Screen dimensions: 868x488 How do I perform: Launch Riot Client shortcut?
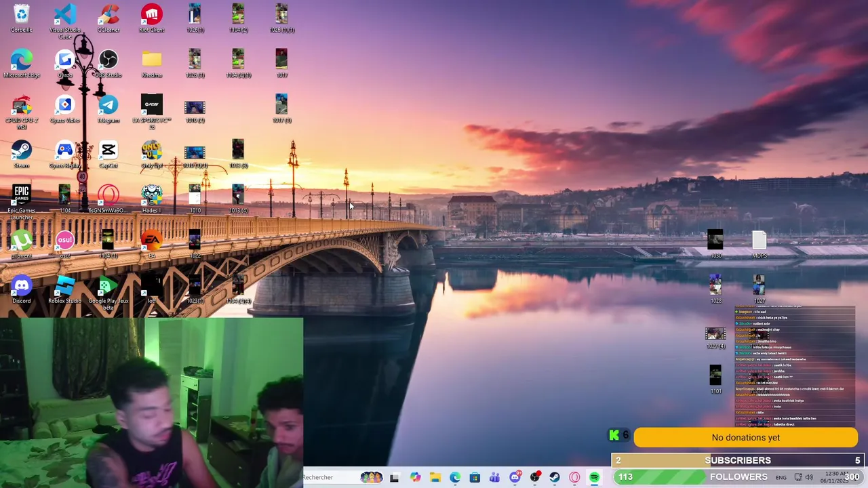point(152,18)
